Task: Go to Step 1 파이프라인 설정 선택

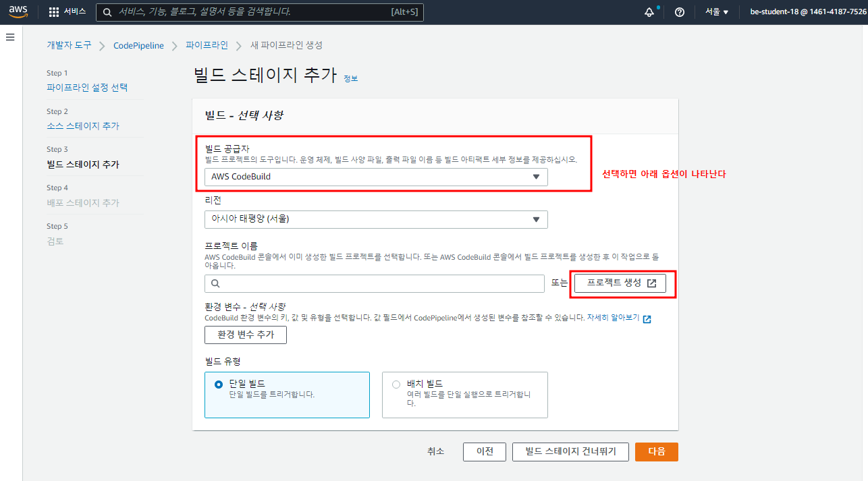Action: [87, 88]
